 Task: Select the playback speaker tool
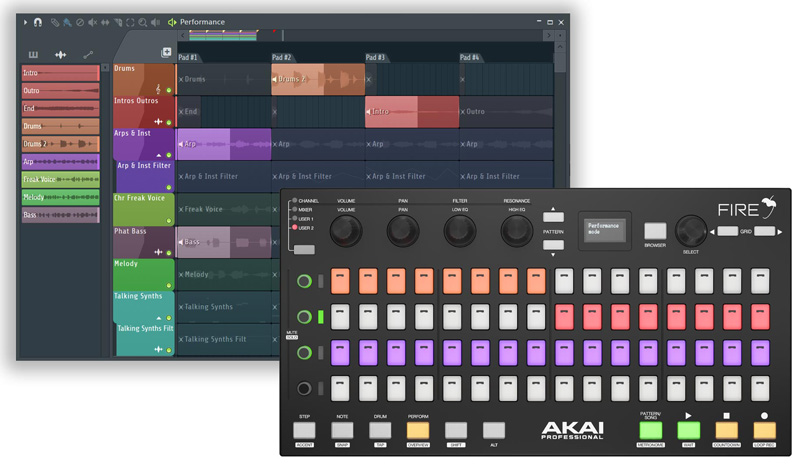click(156, 22)
